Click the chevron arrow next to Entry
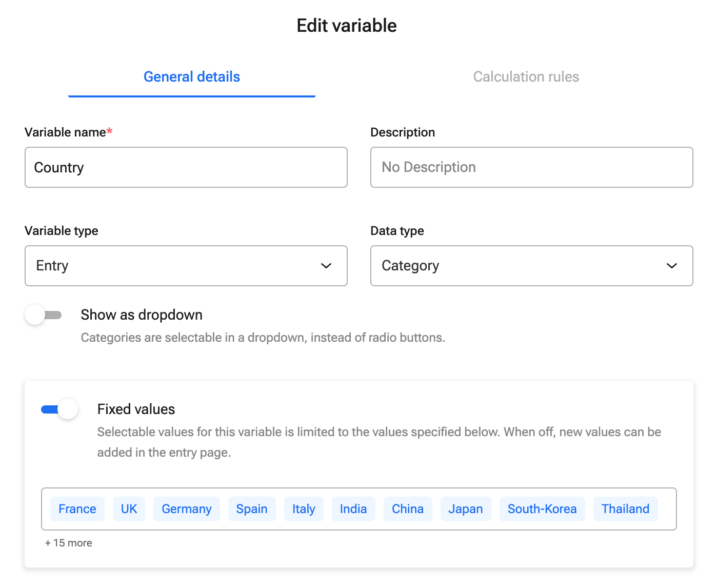Image resolution: width=717 pixels, height=588 pixels. pos(326,266)
